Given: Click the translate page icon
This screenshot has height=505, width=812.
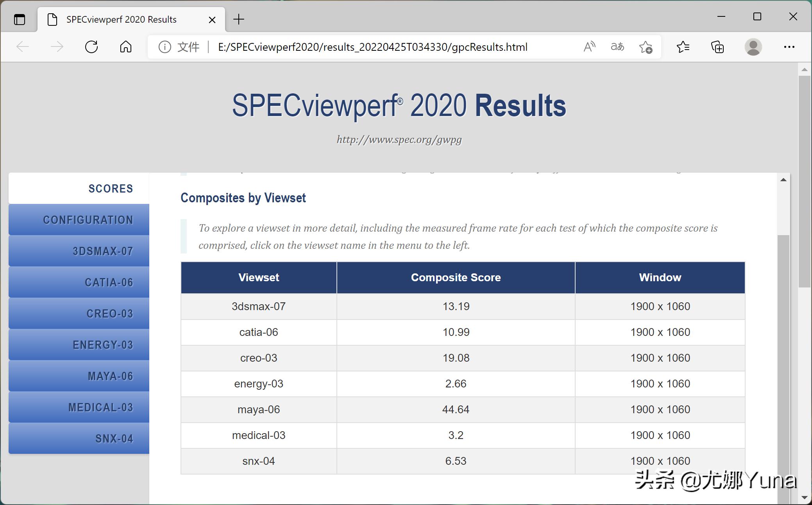Looking at the screenshot, I should (617, 47).
